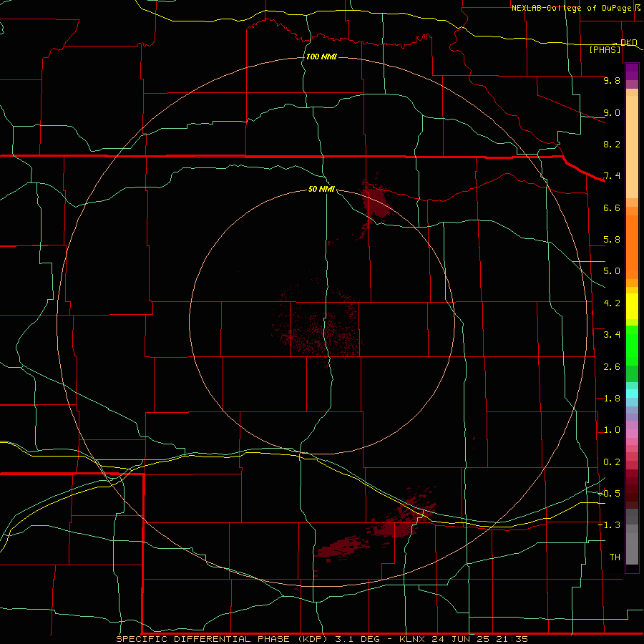Click the 6.6 scale label
Image resolution: width=644 pixels, height=644 pixels.
tap(612, 208)
